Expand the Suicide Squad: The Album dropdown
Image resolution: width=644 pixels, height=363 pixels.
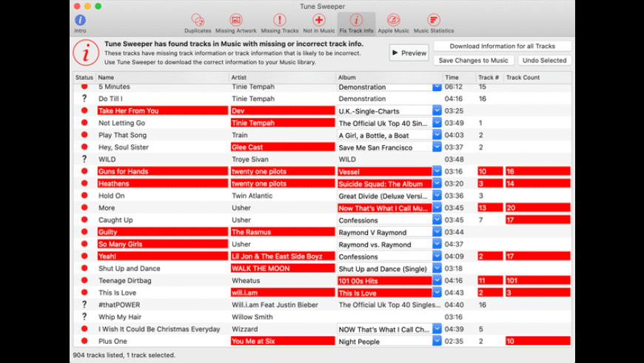pyautogui.click(x=437, y=183)
